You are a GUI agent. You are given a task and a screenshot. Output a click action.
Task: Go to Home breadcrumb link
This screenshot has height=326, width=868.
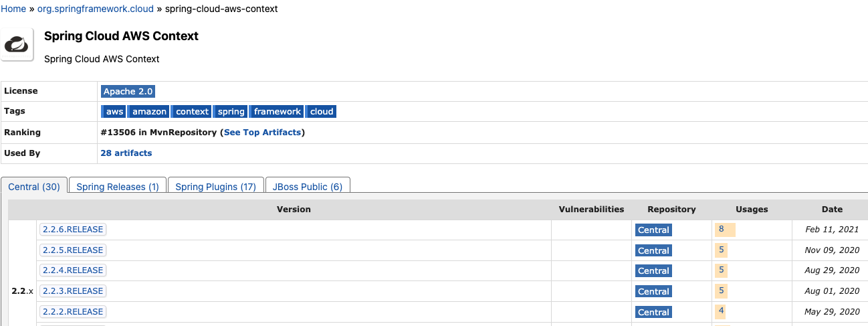click(x=13, y=9)
